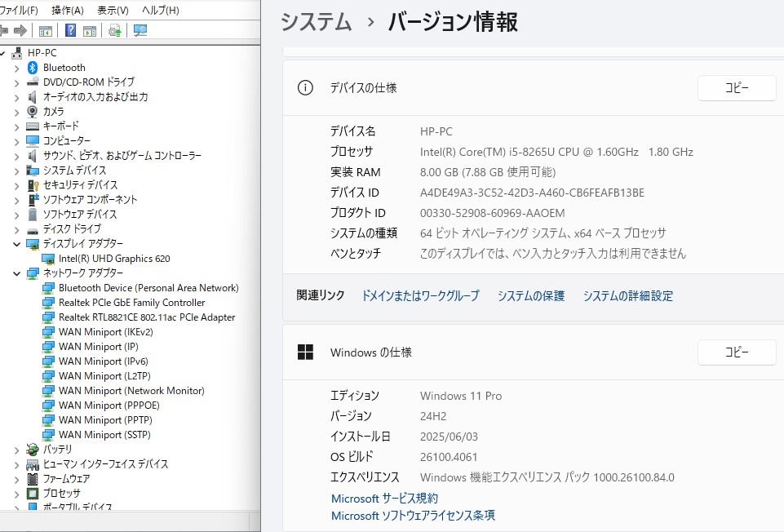784x532 pixels.
Task: Click the blue question mark help icon
Action: tap(70, 30)
